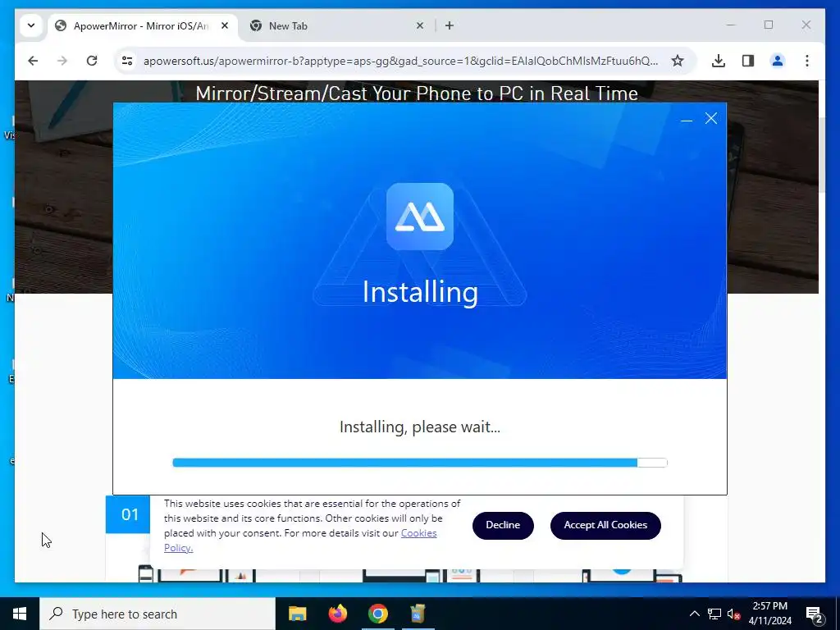Click the ApowerMirror logo icon in installer

pos(419,217)
